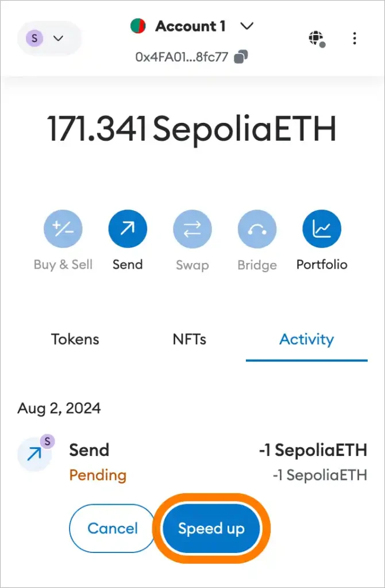
Task: Click the Buy & Sell icon
Action: (63, 230)
